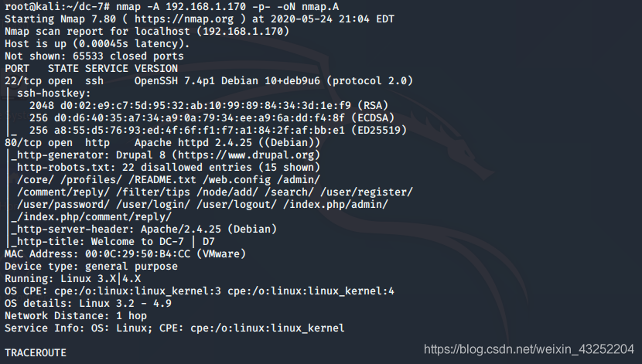Click the http-server-header Apache/2.4.25 line
Screen dimensions: 642x364
click(x=144, y=230)
